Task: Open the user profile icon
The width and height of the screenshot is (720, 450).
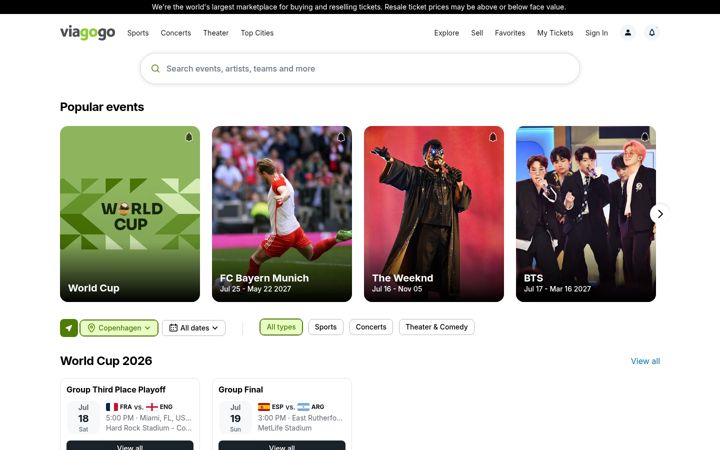Action: point(628,33)
